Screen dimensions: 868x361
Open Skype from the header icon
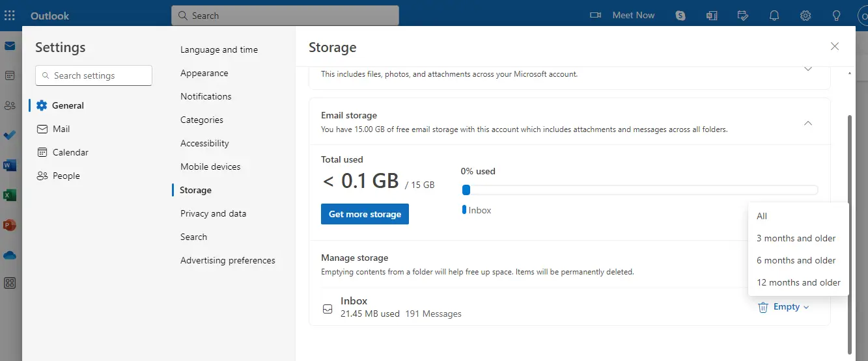pyautogui.click(x=680, y=16)
